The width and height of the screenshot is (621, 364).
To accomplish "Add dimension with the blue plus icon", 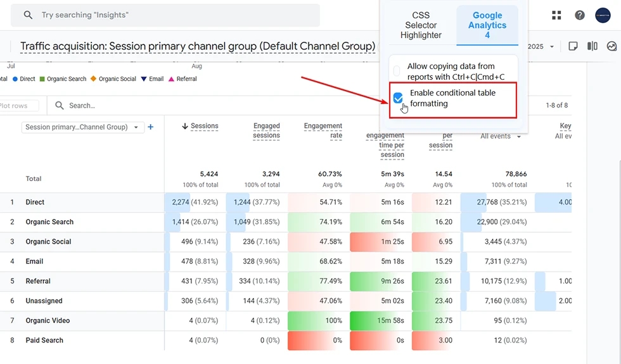I will point(151,127).
